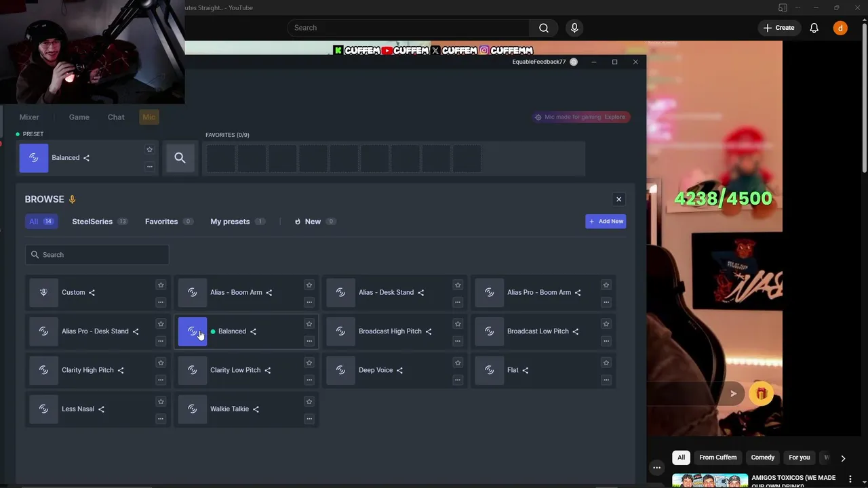Image resolution: width=868 pixels, height=488 pixels.
Task: Favorite the current preset in header
Action: pos(150,150)
